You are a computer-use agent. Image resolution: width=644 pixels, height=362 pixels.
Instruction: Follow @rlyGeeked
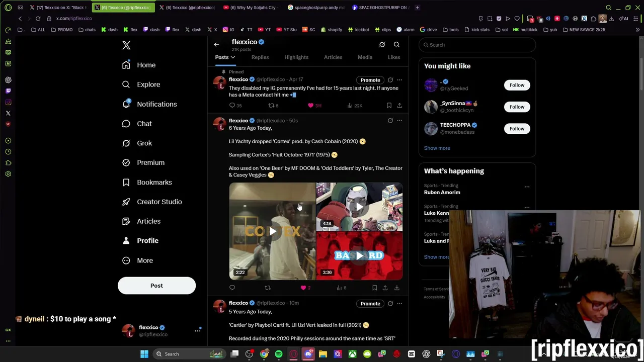point(517,85)
